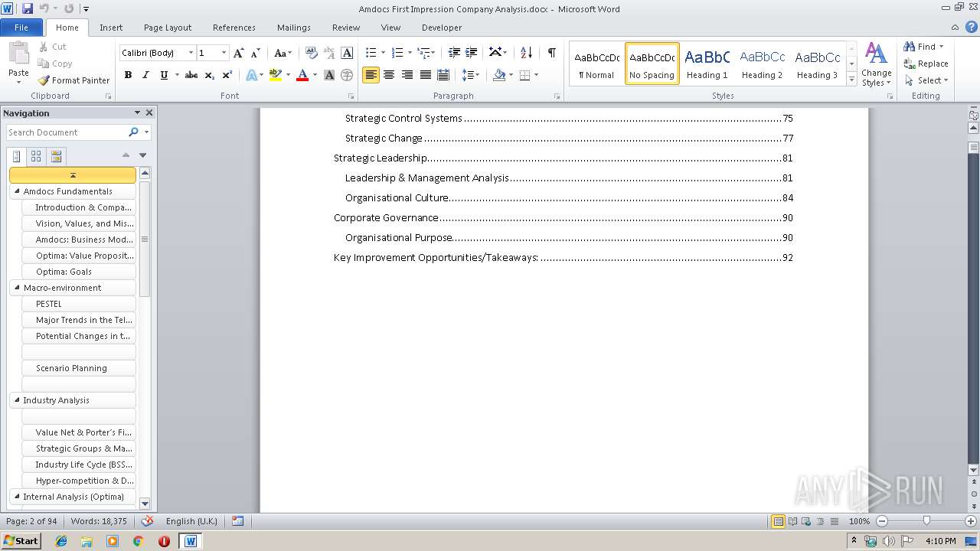980x551 pixels.
Task: Toggle Superscript formatting
Action: click(x=227, y=75)
